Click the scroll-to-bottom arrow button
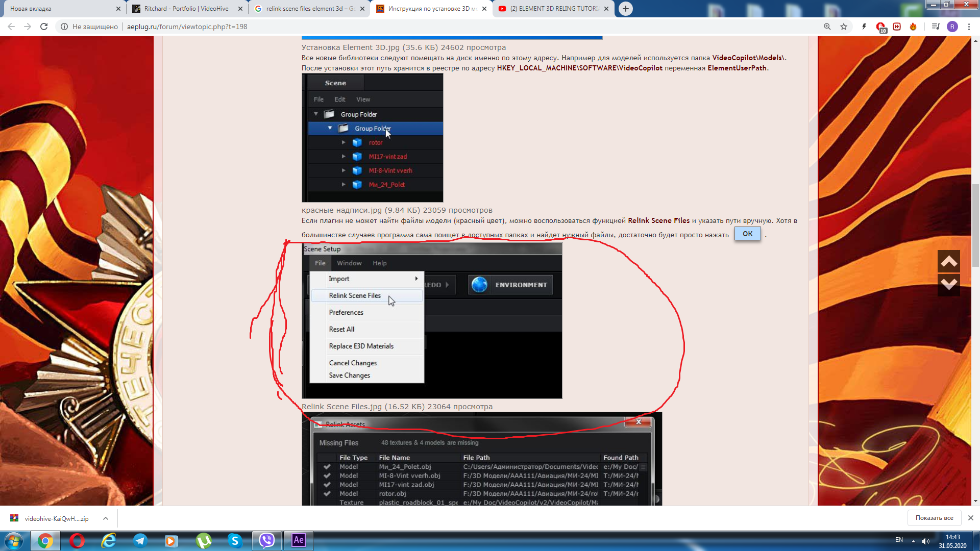Viewport: 980px width, 551px height. pyautogui.click(x=948, y=285)
